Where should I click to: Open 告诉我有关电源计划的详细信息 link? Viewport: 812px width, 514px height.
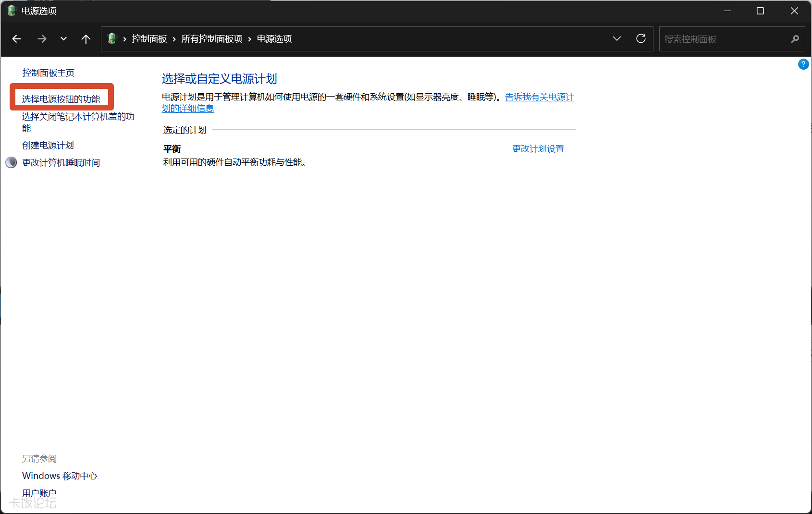(x=540, y=97)
